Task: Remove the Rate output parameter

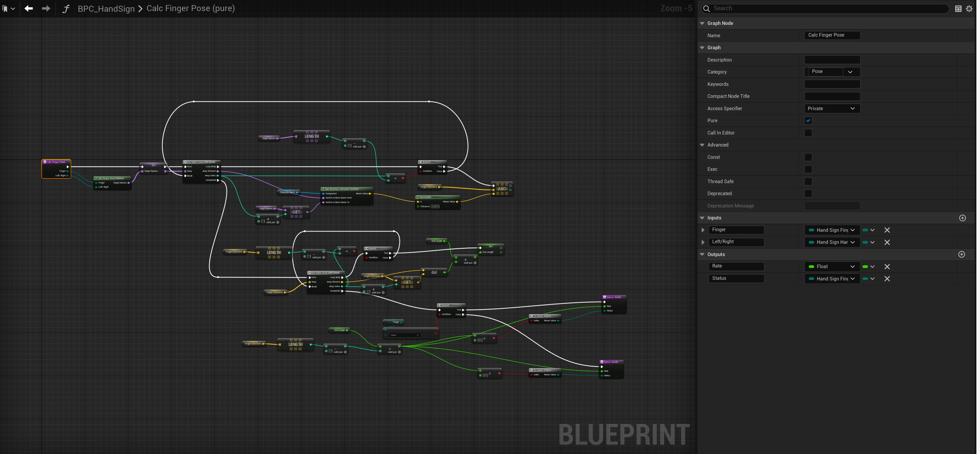Action: (887, 267)
